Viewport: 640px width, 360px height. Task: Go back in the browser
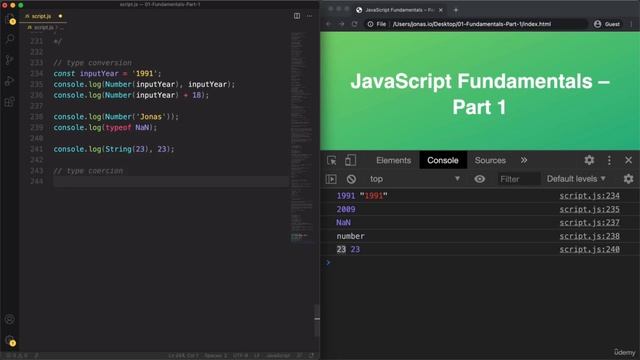pos(329,24)
